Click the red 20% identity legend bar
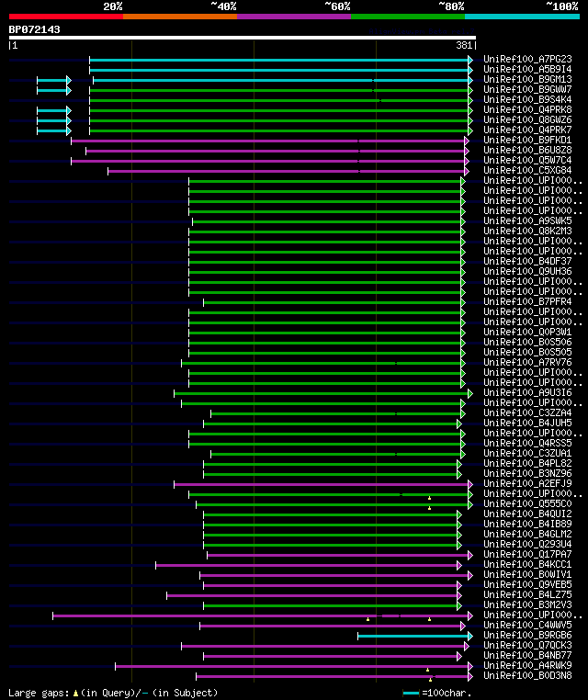The height and width of the screenshot is (700, 588). click(66, 17)
